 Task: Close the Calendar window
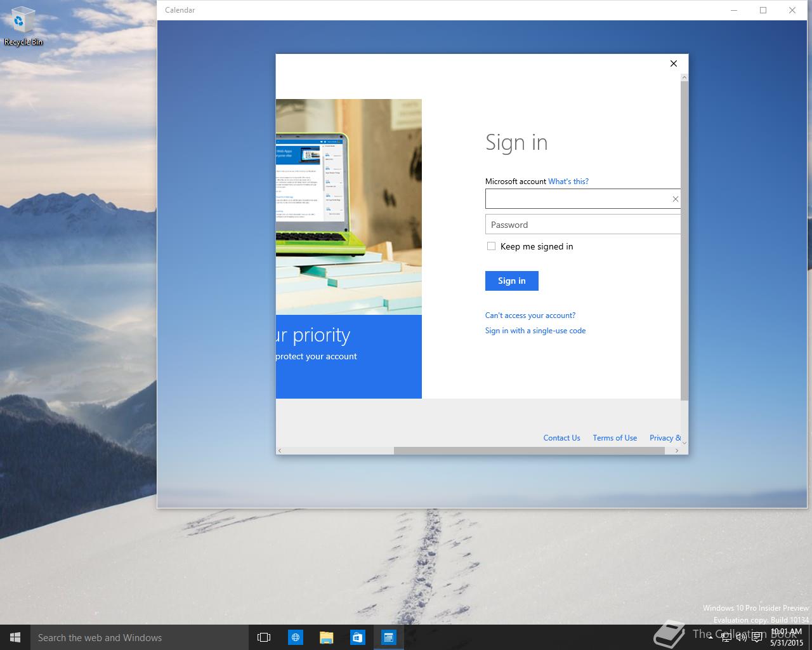pos(792,10)
